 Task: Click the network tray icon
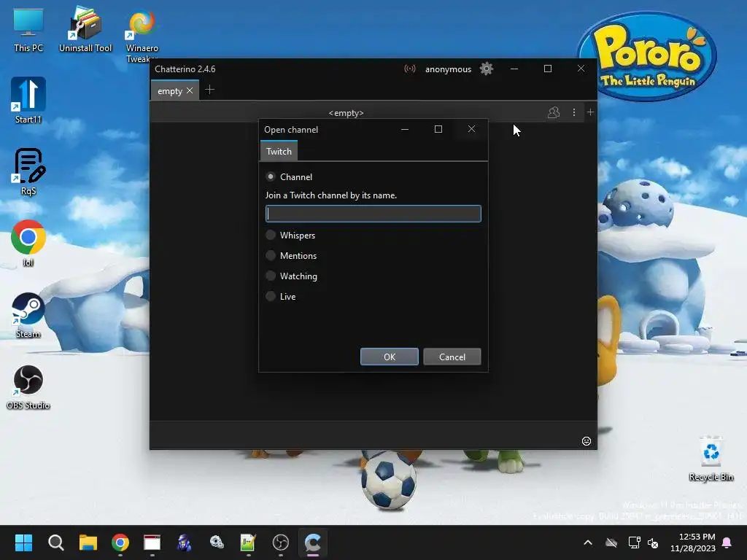(634, 542)
